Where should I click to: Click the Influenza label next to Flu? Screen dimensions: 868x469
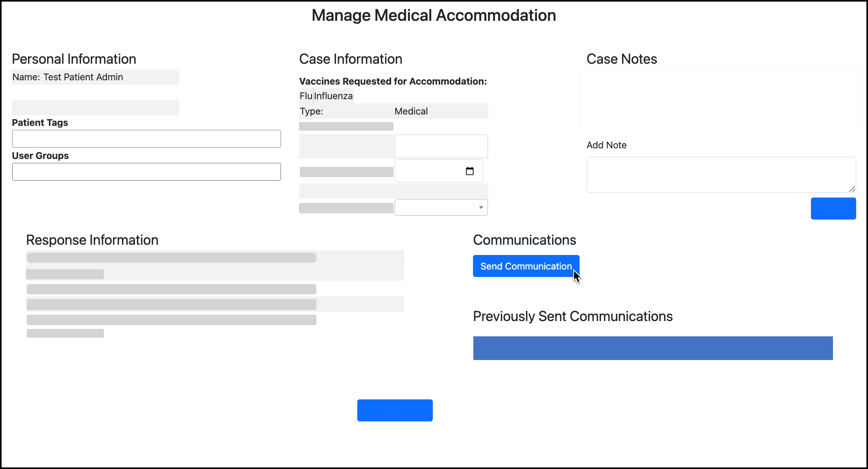333,96
